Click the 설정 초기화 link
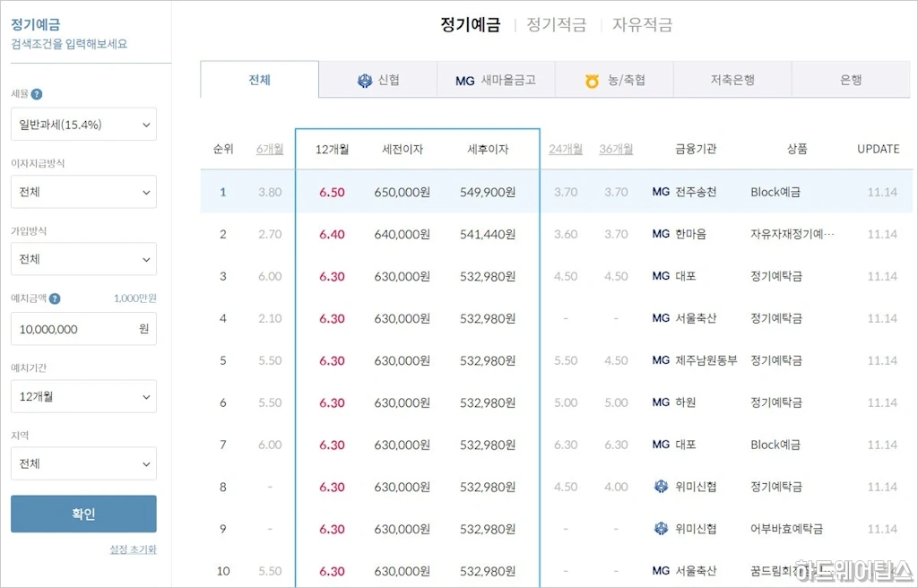This screenshot has width=918, height=588. tap(133, 549)
